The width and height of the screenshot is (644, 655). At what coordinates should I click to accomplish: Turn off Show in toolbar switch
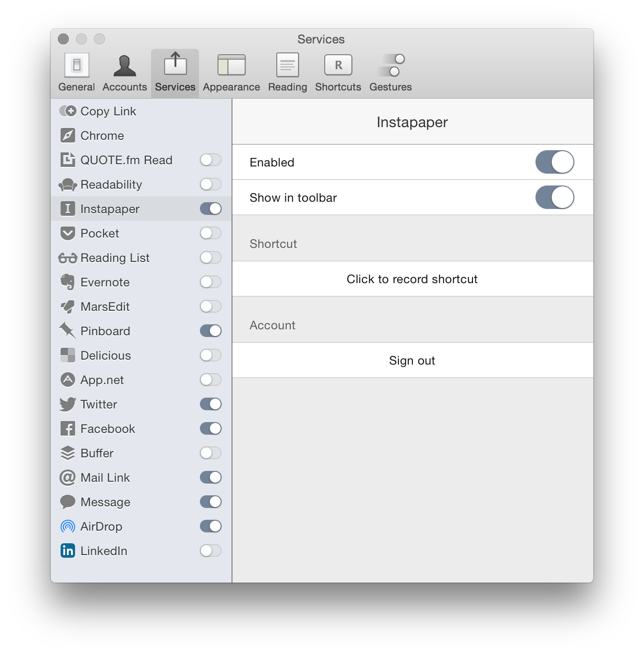(x=554, y=197)
